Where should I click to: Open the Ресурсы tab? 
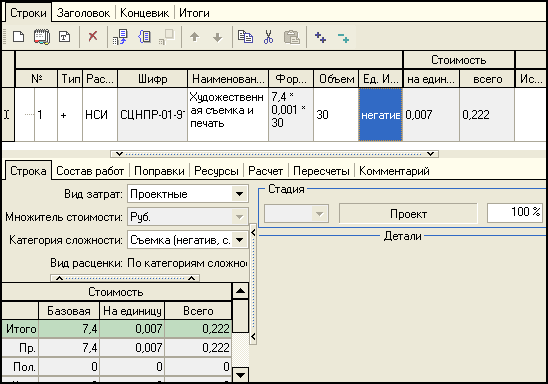216,171
